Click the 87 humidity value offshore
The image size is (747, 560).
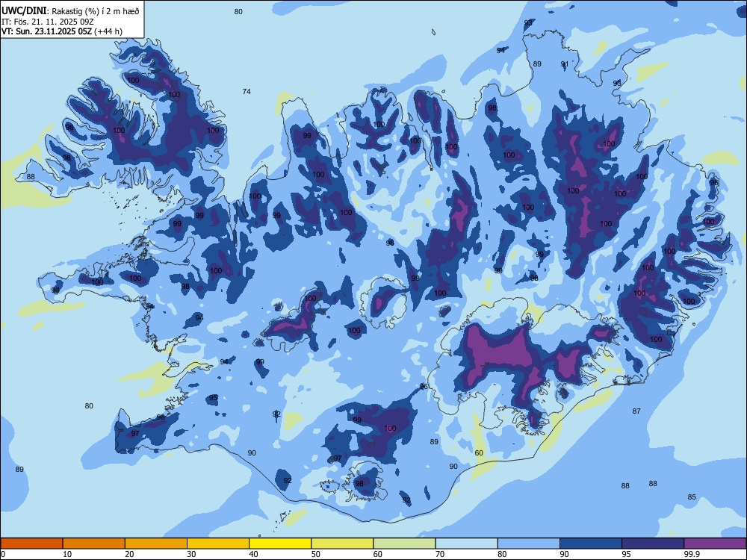click(636, 411)
